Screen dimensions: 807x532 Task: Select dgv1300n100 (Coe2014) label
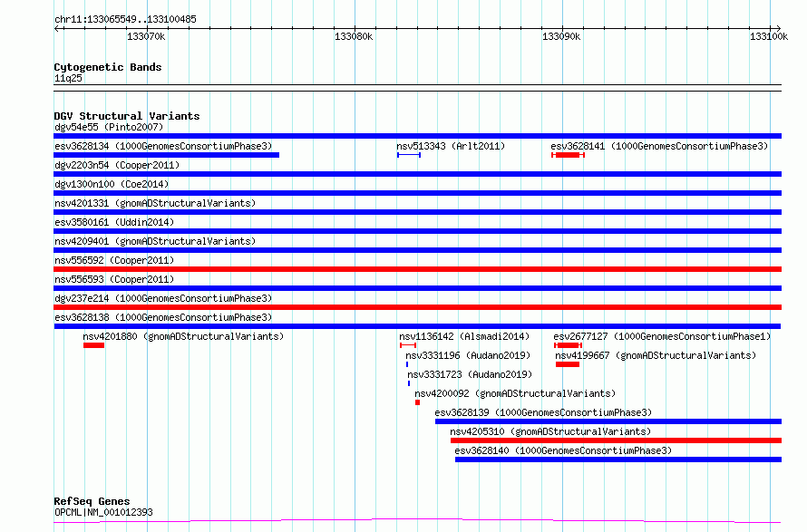click(x=112, y=184)
